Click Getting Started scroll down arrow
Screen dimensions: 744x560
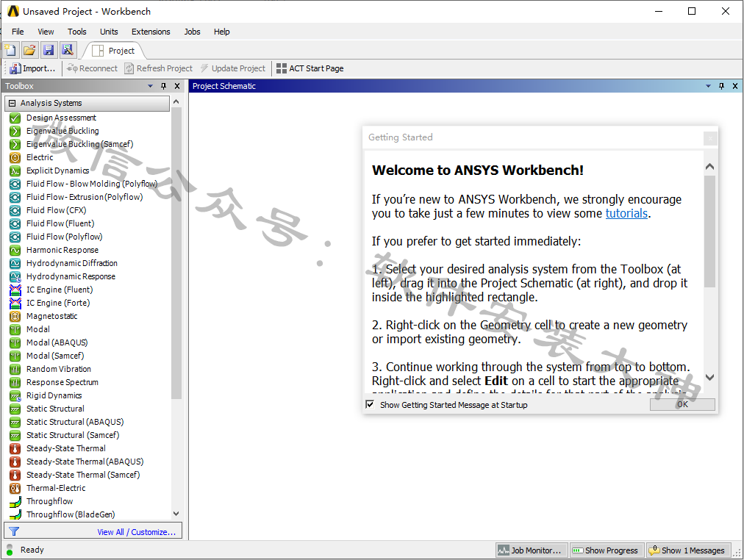click(x=709, y=378)
